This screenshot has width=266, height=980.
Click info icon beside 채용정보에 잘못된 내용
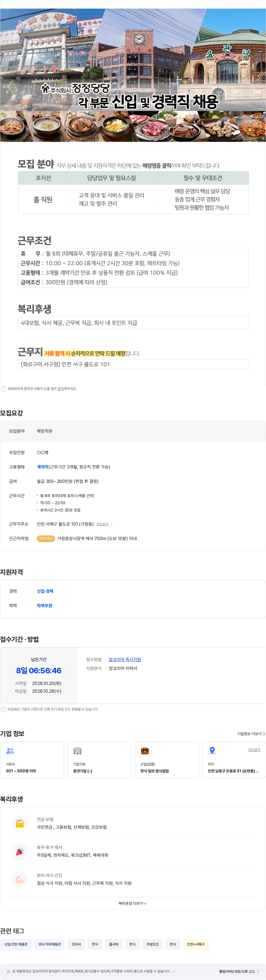click(3, 389)
